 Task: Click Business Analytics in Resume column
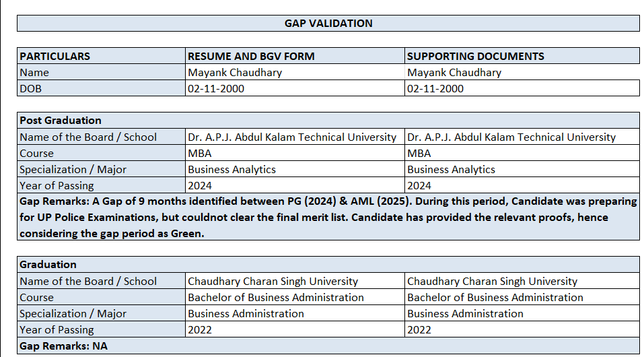click(x=231, y=170)
